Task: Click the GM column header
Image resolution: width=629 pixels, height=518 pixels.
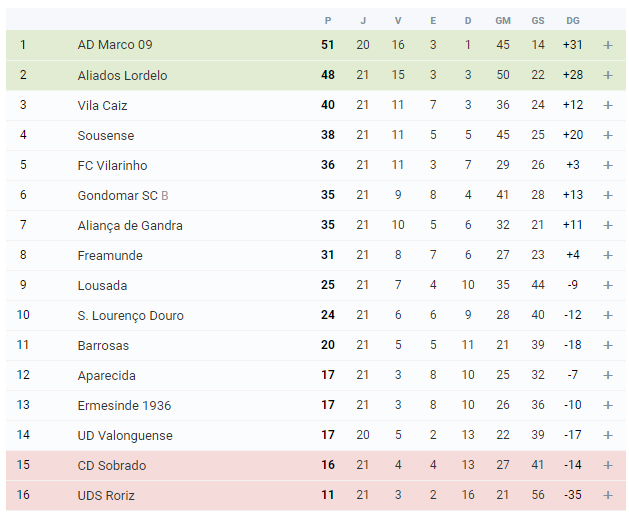Action: pos(503,20)
